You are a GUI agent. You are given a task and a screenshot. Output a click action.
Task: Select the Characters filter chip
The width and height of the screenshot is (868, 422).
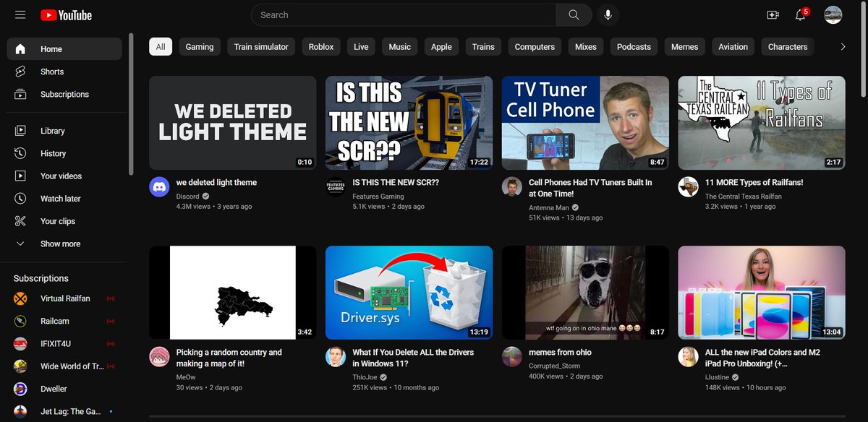coord(788,47)
